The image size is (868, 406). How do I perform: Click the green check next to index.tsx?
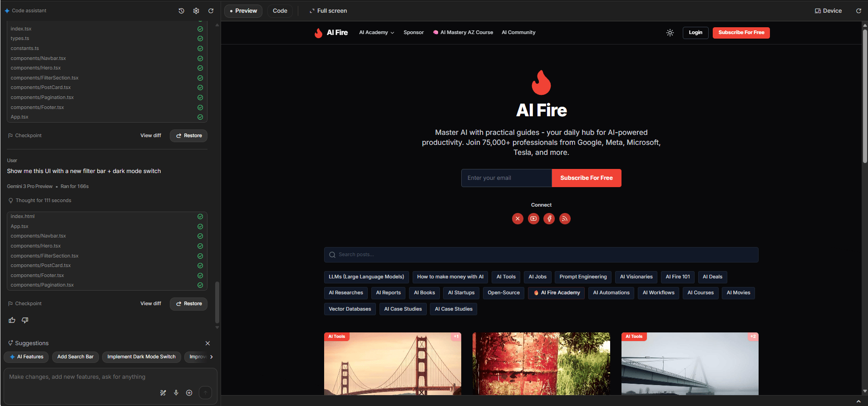200,29
